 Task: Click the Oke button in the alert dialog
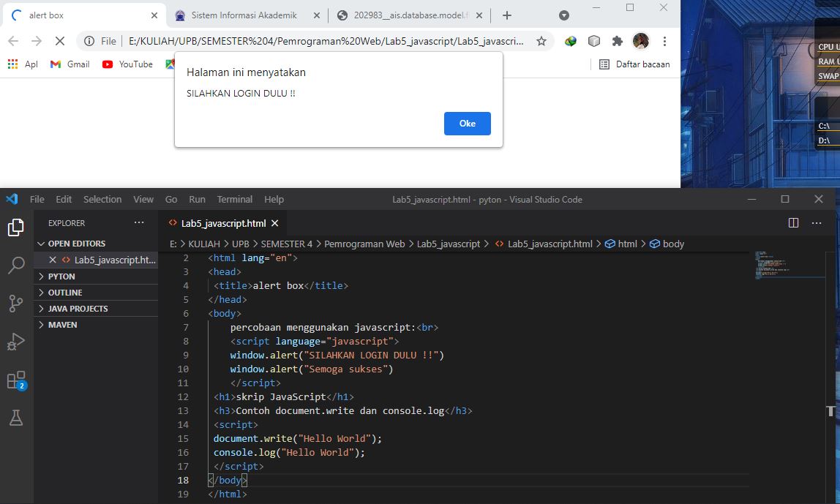pos(467,124)
